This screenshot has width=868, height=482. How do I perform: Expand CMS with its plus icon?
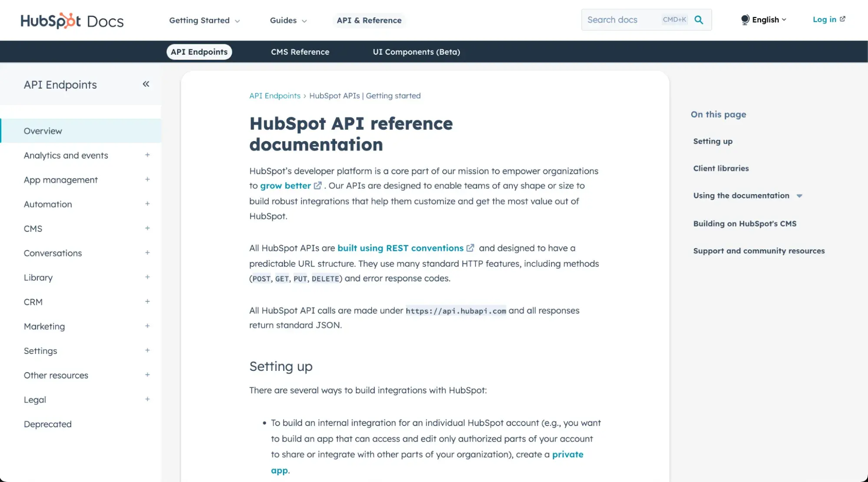point(148,228)
